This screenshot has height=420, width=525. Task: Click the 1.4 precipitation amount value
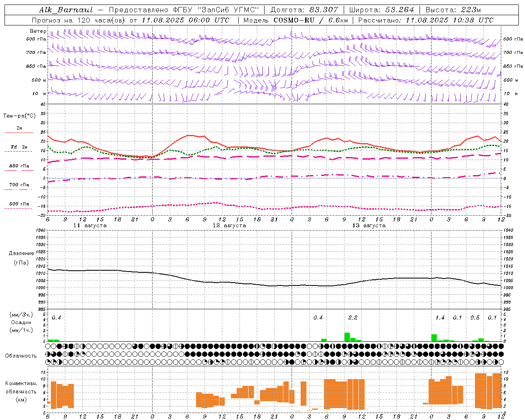click(x=440, y=317)
